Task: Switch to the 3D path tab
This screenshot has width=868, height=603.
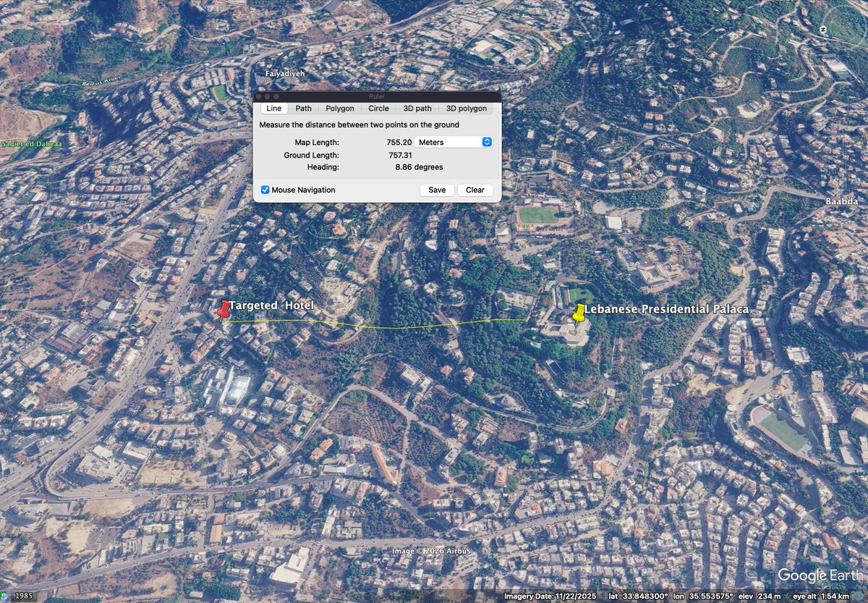Action: coord(417,108)
